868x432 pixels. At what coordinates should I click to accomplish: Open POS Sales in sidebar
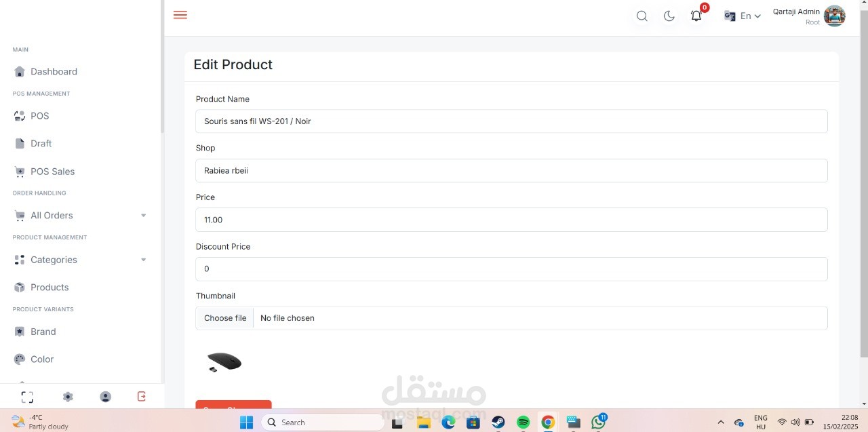[52, 172]
